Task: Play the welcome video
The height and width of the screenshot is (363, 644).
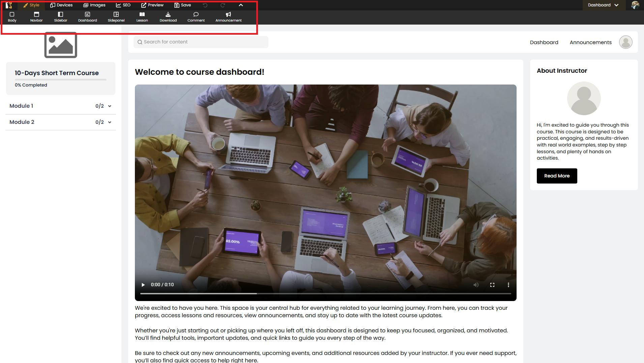Action: coord(143,285)
